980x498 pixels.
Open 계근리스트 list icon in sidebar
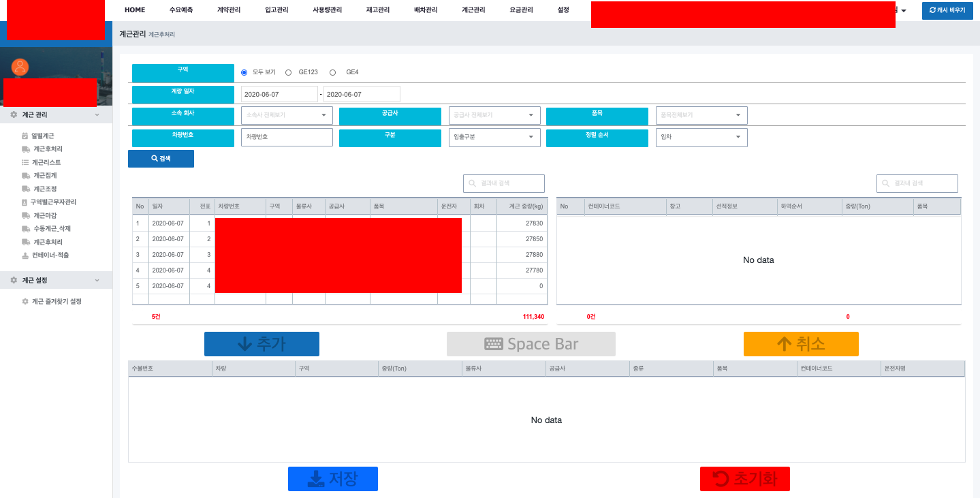click(25, 162)
